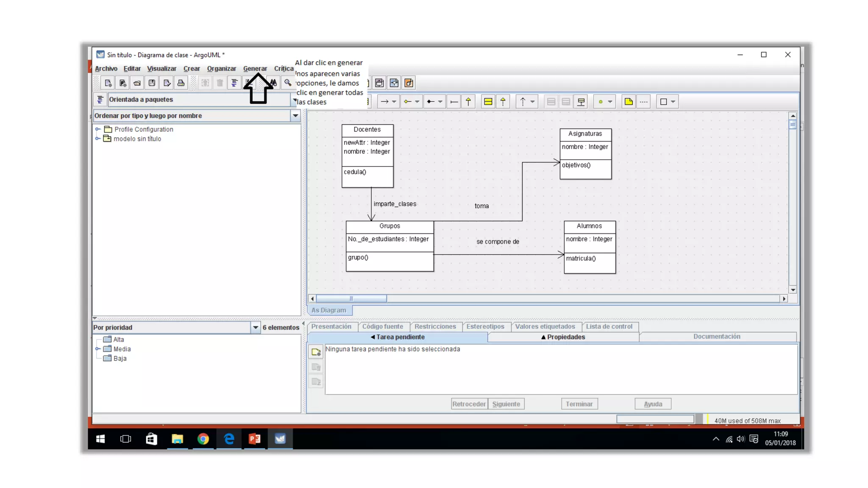Screen dimensions: 868x488
Task: Switch to the Código fuente tab
Action: pyautogui.click(x=382, y=327)
